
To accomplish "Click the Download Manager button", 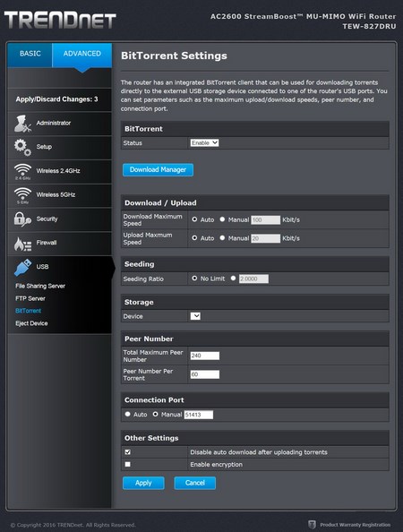I will click(159, 169).
